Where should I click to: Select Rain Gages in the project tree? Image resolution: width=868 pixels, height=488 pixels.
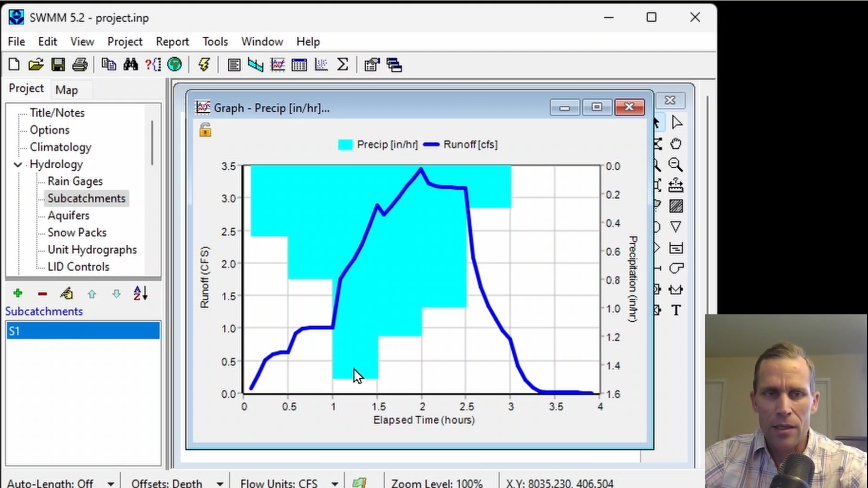(75, 181)
